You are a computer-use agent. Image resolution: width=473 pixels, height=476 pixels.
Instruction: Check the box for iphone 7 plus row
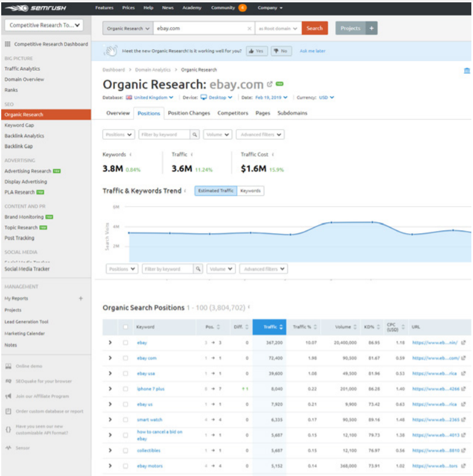pos(125,389)
